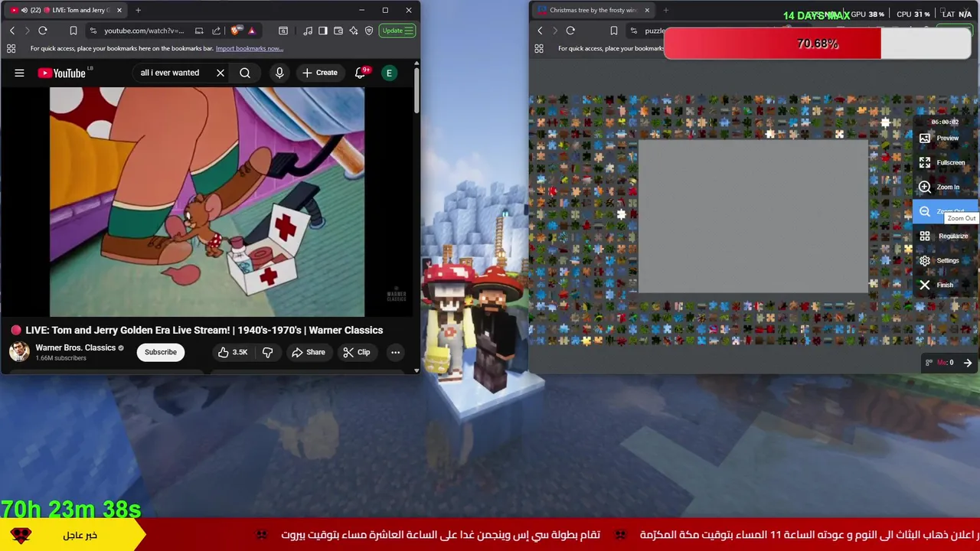The width and height of the screenshot is (980, 551).
Task: Start voice search with microphone
Action: click(x=279, y=73)
